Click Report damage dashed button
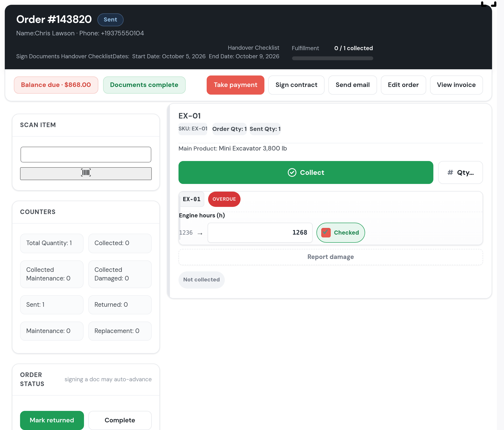 tap(330, 257)
